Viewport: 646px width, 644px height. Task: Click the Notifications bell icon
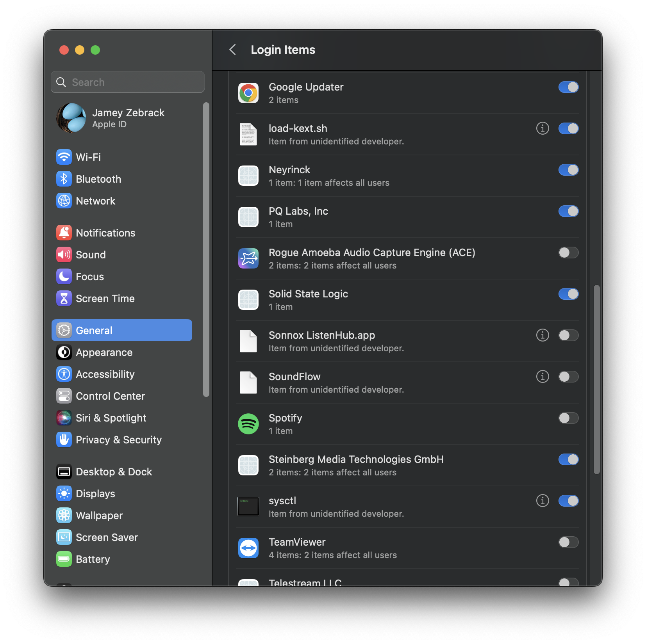pos(64,233)
